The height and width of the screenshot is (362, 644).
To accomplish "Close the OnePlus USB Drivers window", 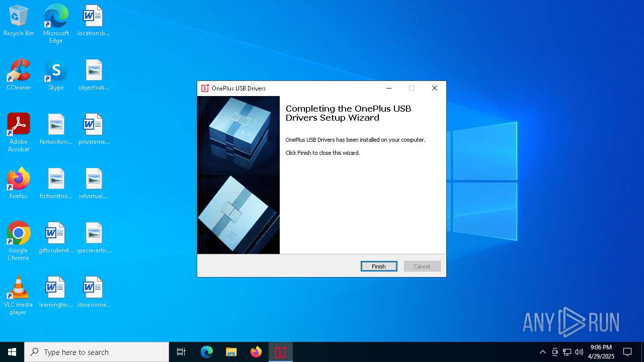I will [x=435, y=88].
